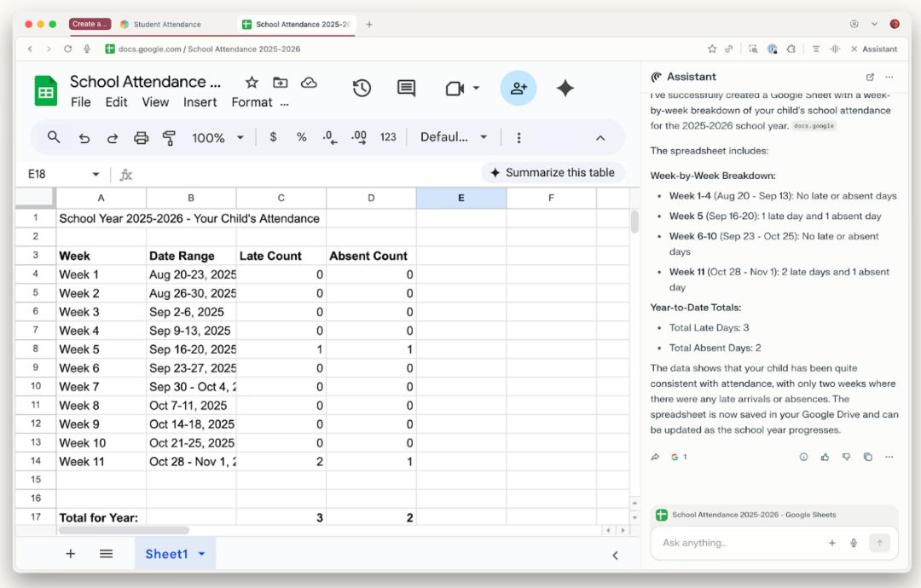921x588 pixels.
Task: Open the Insert menu
Action: tap(200, 102)
